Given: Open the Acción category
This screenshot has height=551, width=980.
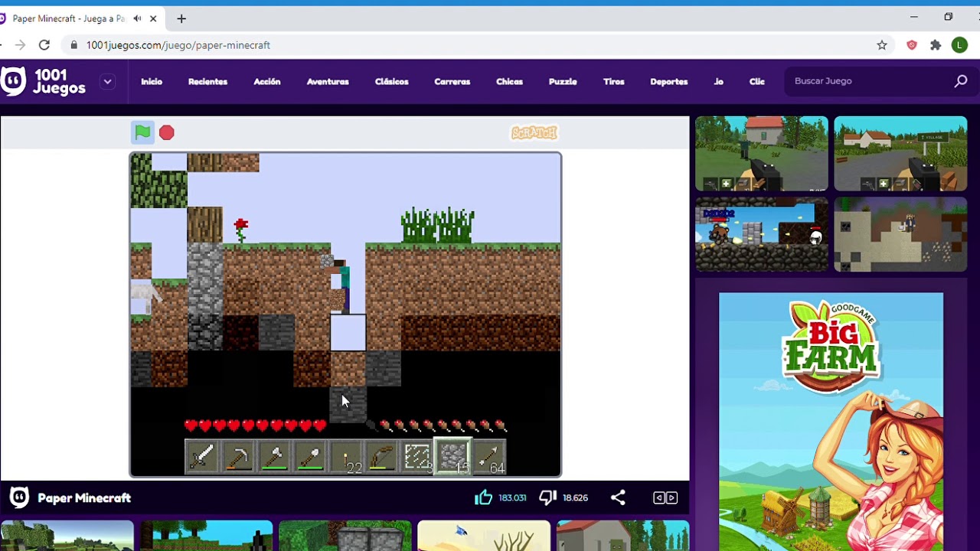Looking at the screenshot, I should tap(267, 81).
